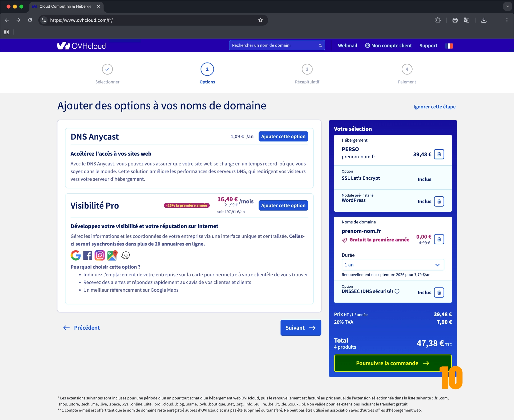Open the browser extensions puzzle icon
514x420 pixels.
coord(438,20)
